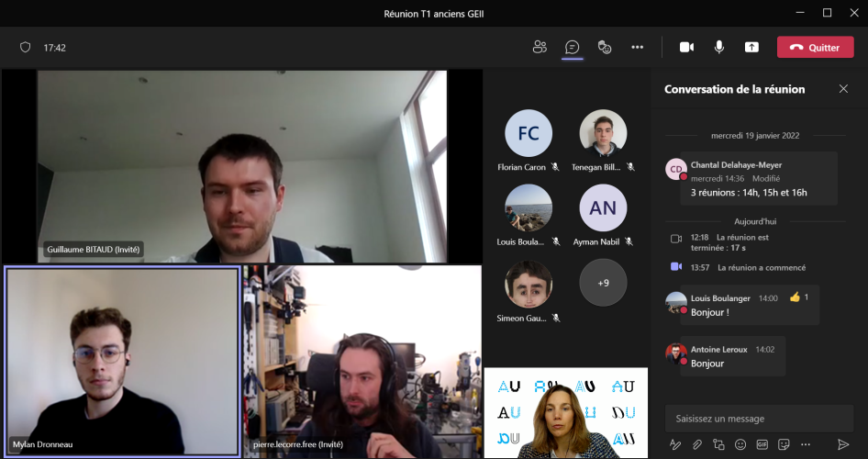Close the Conversation de la réunion panel
Image resolution: width=868 pixels, height=459 pixels.
[x=843, y=89]
